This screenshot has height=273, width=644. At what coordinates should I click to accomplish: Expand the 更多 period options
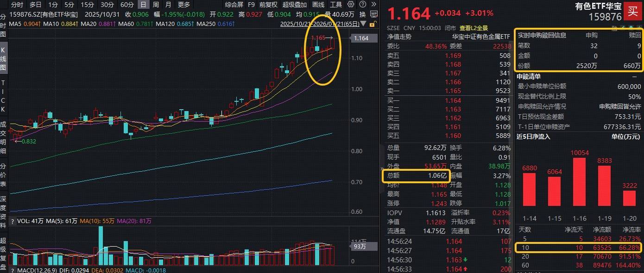[x=184, y=4]
